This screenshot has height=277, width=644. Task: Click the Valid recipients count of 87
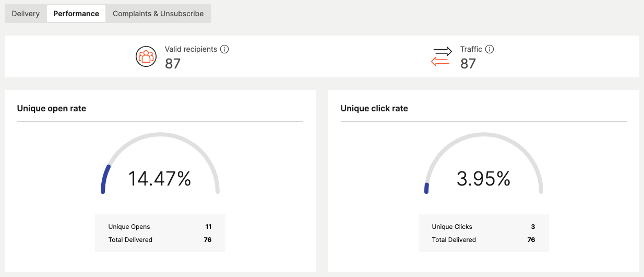pyautogui.click(x=173, y=64)
